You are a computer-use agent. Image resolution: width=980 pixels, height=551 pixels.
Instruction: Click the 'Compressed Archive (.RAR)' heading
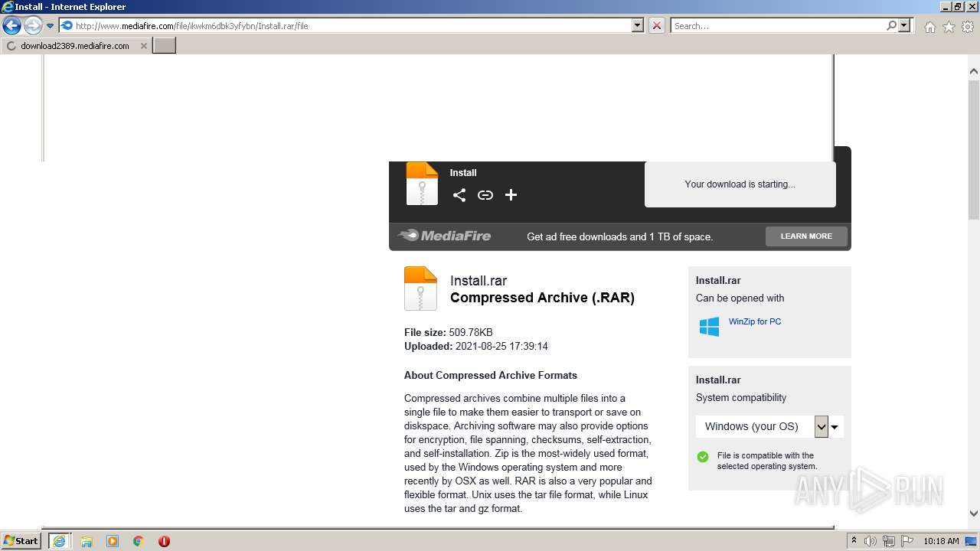542,298
